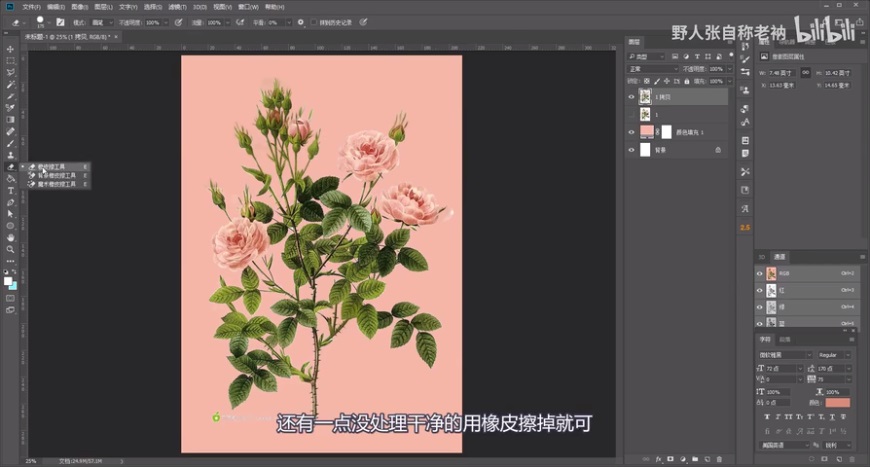Screen dimensions: 870x467
Task: Select the Move tool in the toolbox
Action: 10,49
